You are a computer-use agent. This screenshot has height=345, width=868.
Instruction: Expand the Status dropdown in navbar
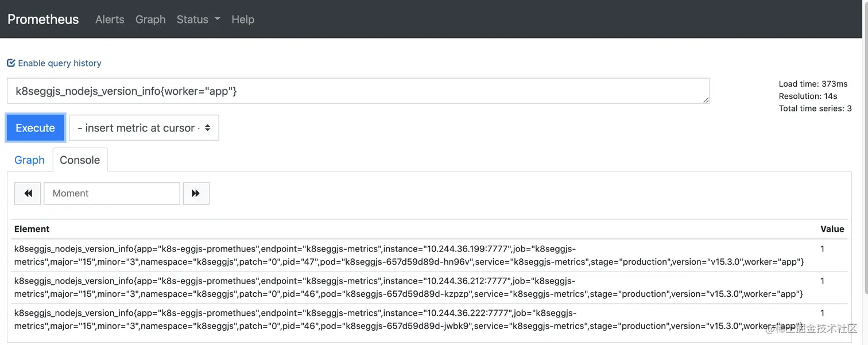pyautogui.click(x=198, y=20)
